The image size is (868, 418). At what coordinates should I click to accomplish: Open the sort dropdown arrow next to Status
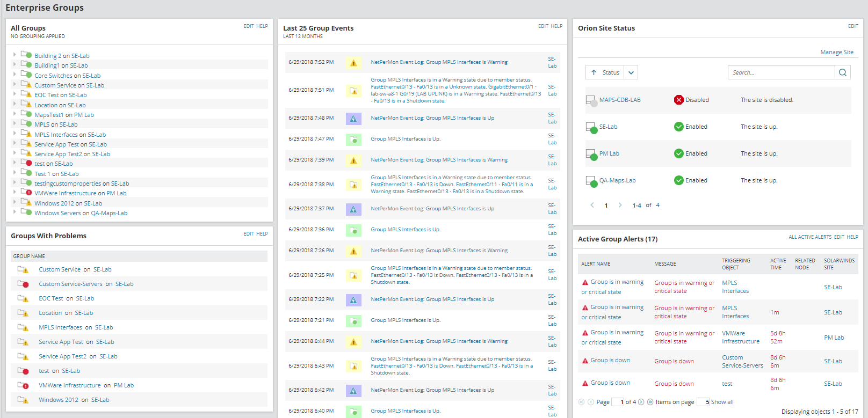632,72
